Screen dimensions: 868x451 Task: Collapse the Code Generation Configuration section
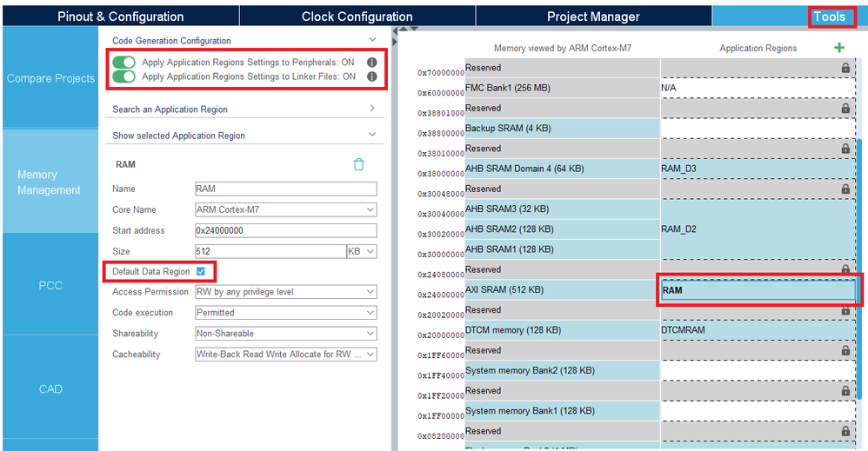[x=372, y=40]
